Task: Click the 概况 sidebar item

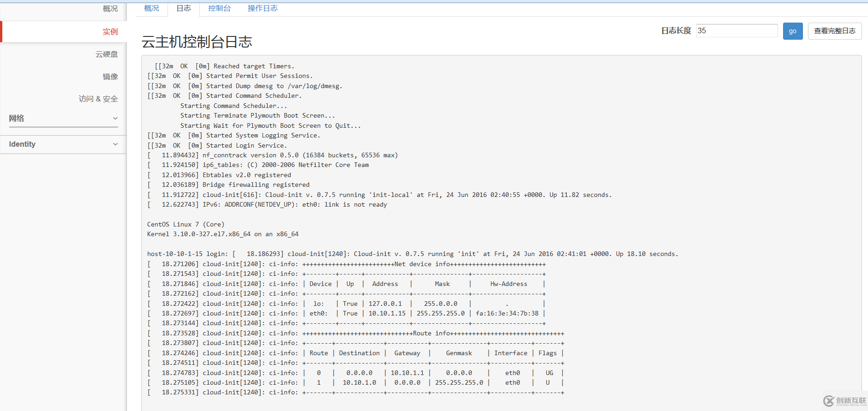Action: [x=110, y=9]
